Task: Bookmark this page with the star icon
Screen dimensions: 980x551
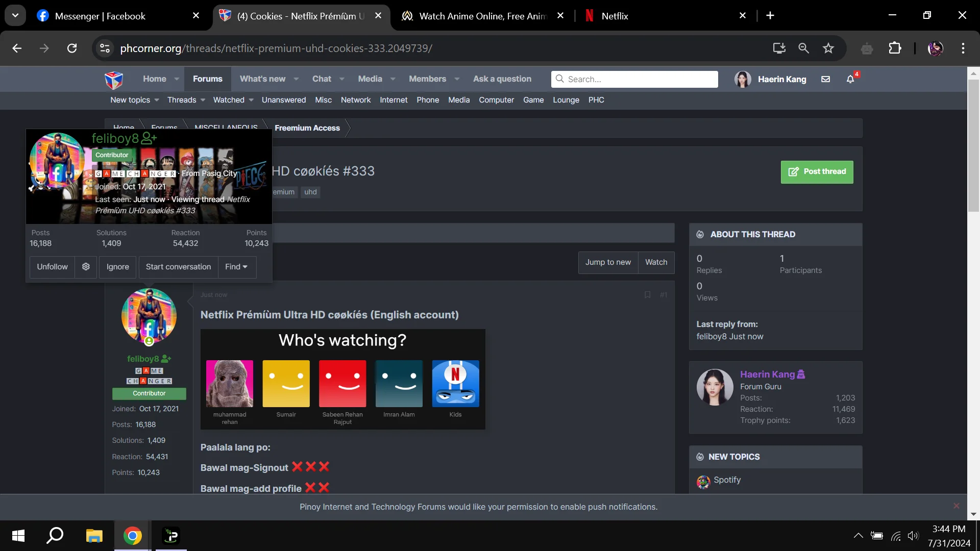Action: pos(828,48)
